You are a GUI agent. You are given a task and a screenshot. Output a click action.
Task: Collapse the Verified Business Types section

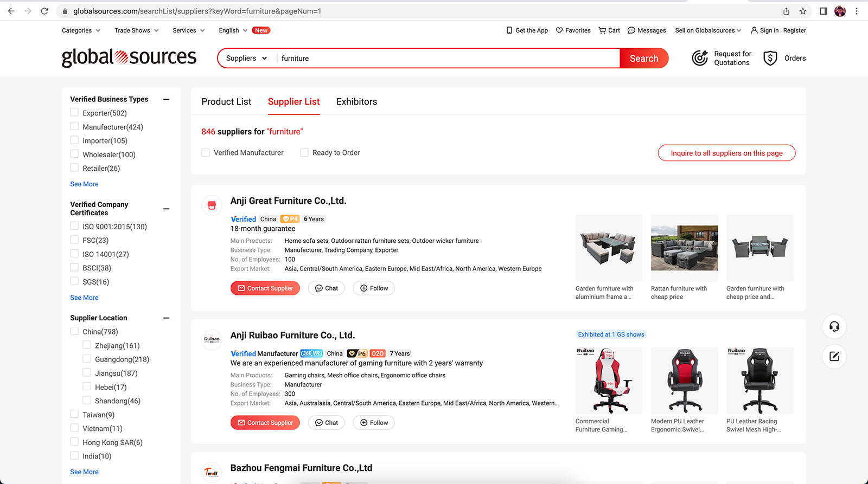pos(167,99)
